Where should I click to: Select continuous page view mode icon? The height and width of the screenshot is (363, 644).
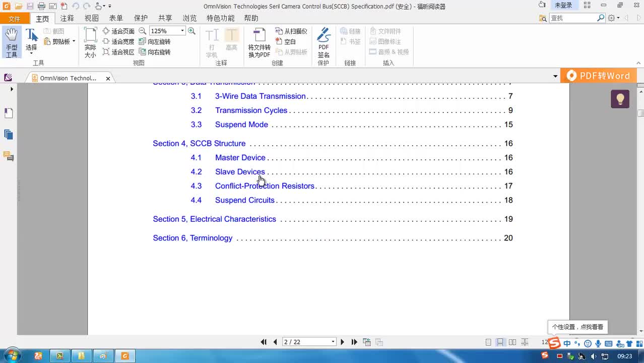point(500,342)
